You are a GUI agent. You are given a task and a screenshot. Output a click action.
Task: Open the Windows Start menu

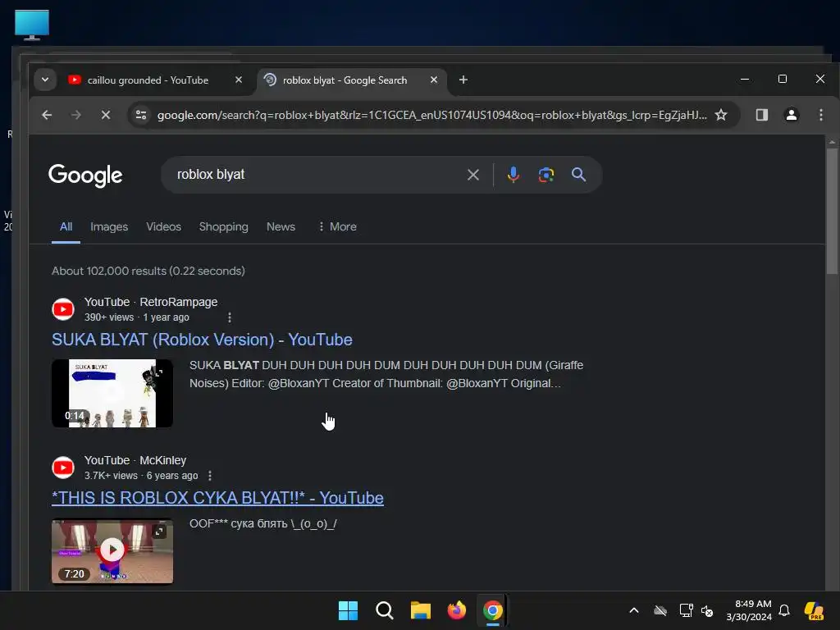point(348,610)
